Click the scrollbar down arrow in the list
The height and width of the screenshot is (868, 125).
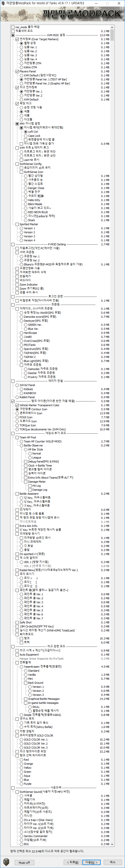(x=112, y=844)
